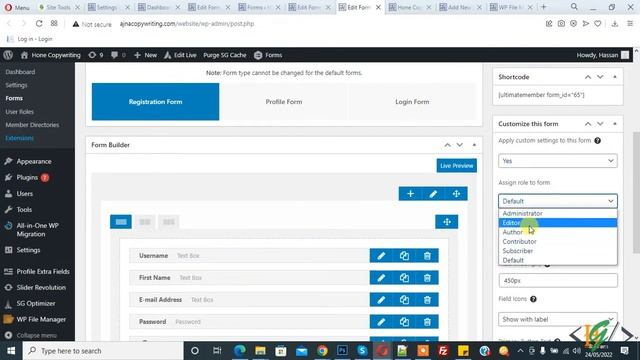640x360 pixels.
Task: Select the Profile Form type
Action: click(x=284, y=102)
